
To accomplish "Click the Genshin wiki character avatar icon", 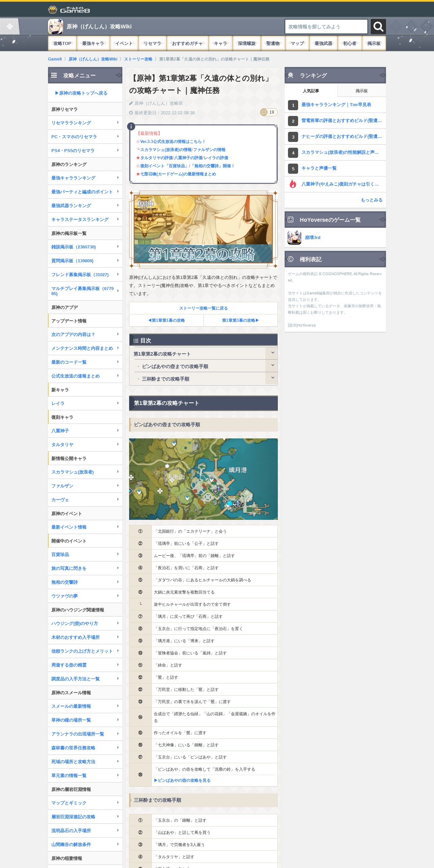I will (55, 26).
